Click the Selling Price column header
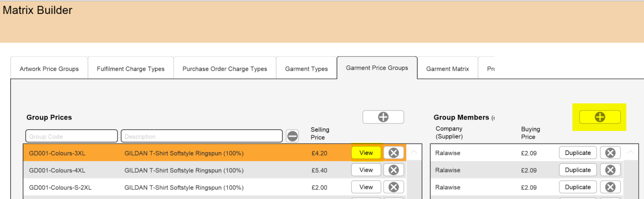 [320, 134]
